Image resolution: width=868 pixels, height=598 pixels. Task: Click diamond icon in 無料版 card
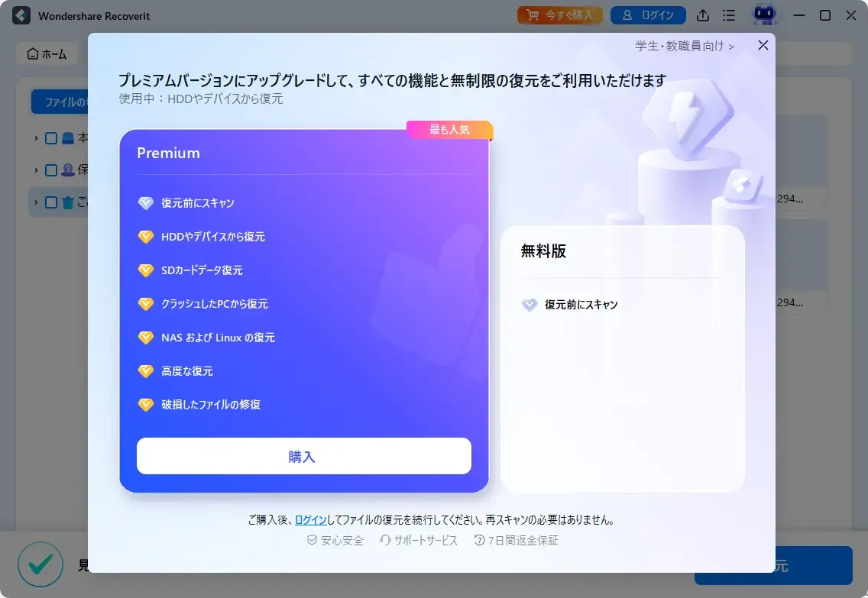point(530,305)
